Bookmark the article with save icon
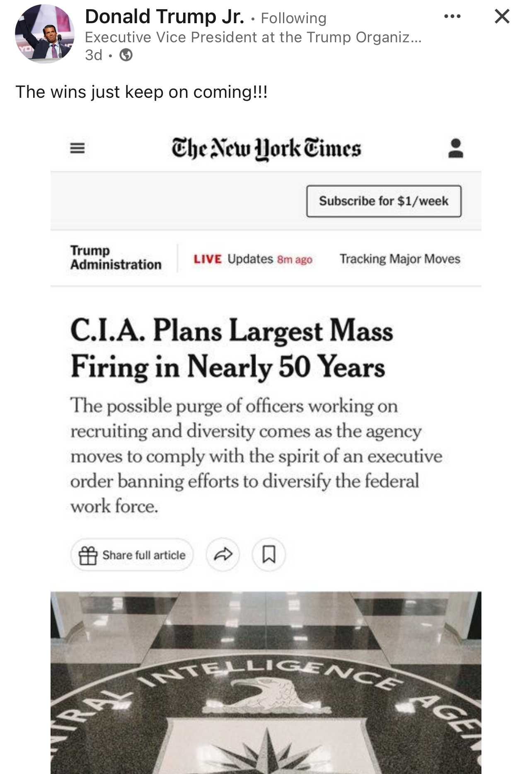Screen dimensions: 532x774 [269, 554]
